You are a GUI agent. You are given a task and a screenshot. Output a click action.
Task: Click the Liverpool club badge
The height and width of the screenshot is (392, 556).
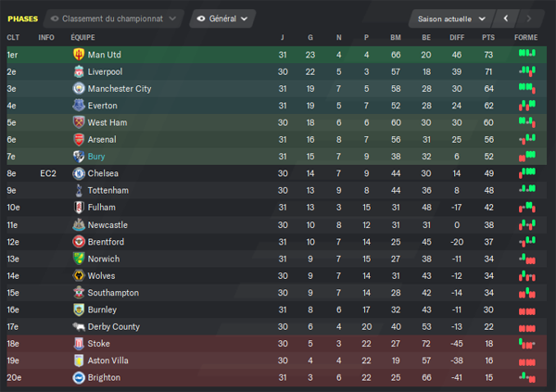coord(79,71)
